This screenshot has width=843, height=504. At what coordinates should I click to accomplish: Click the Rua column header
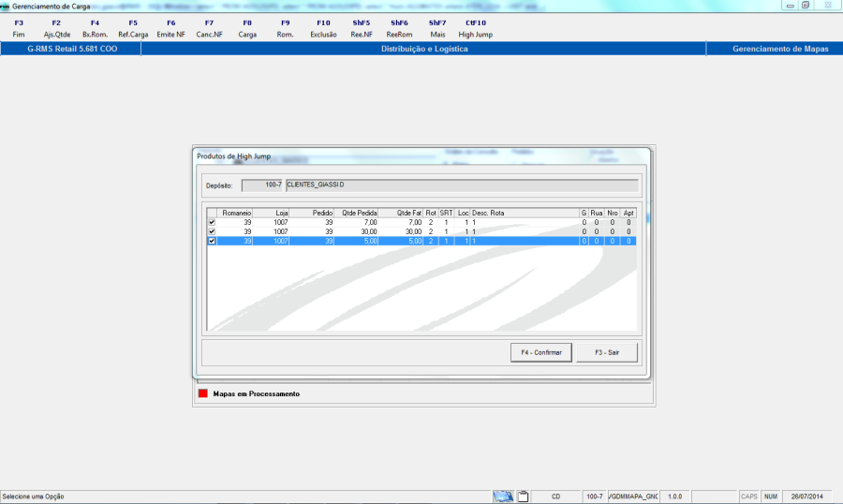point(597,213)
